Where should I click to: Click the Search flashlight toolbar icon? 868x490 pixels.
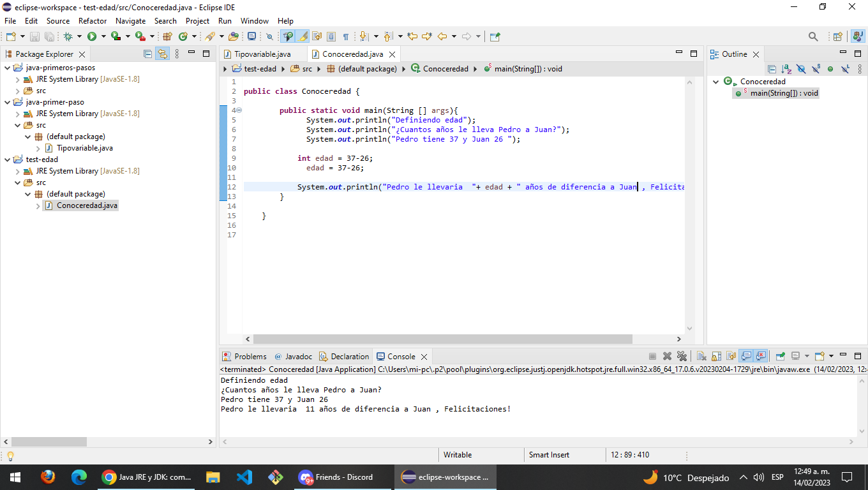click(x=210, y=36)
